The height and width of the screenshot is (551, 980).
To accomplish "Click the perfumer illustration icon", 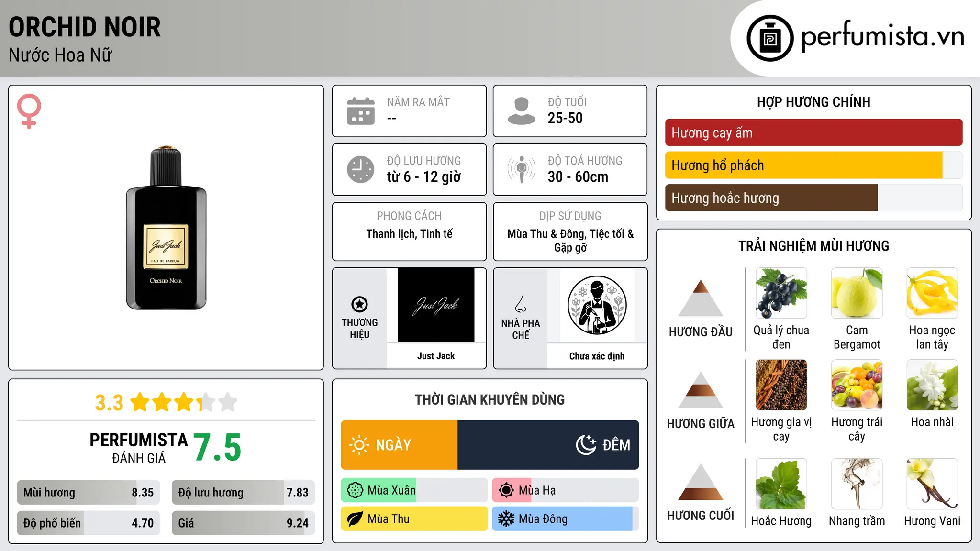I will click(x=597, y=305).
